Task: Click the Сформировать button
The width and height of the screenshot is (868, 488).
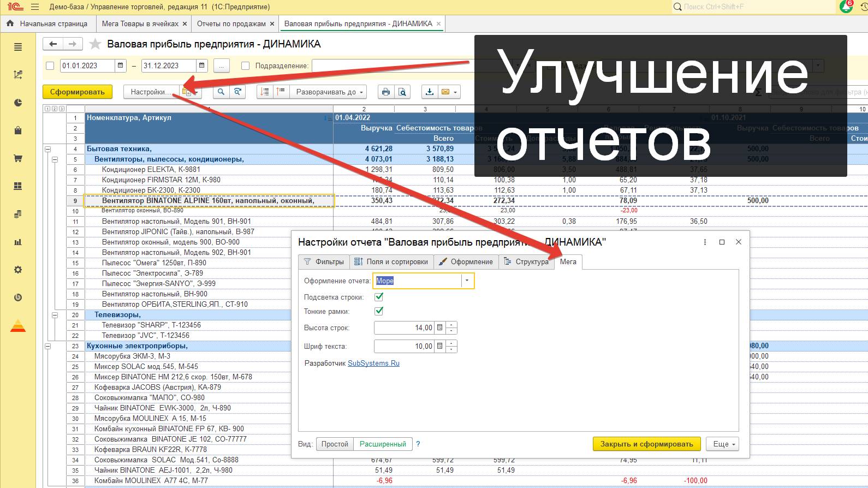Action: pos(78,92)
